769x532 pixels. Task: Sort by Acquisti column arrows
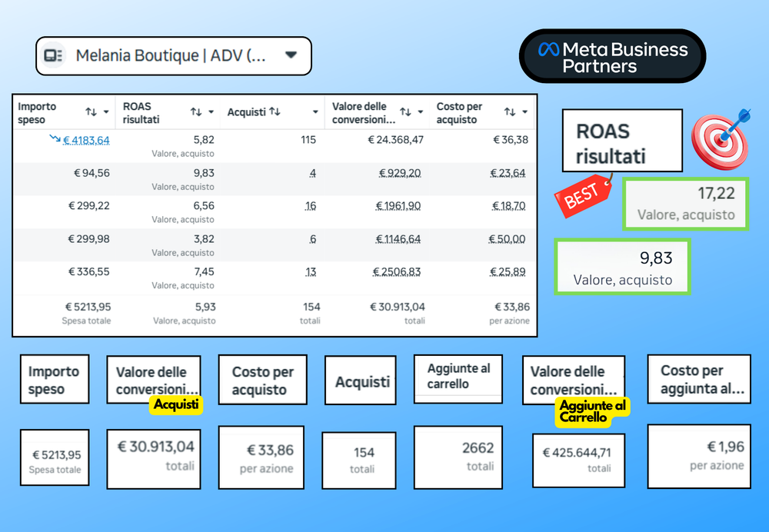coord(275,111)
